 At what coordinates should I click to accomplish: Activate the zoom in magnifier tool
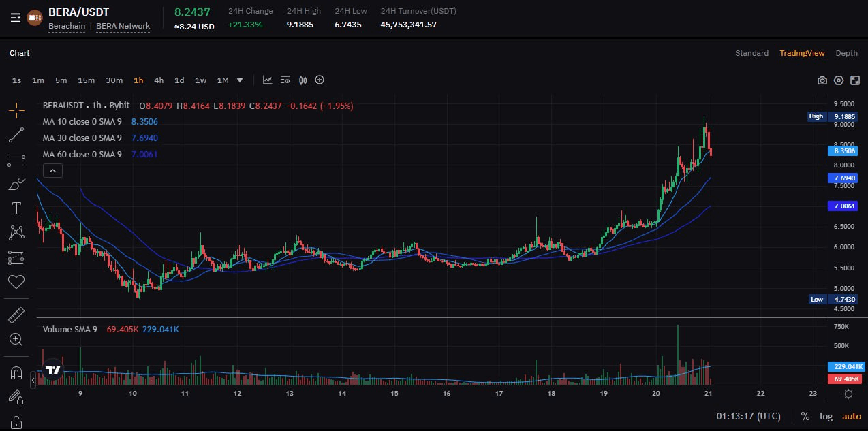(x=16, y=339)
